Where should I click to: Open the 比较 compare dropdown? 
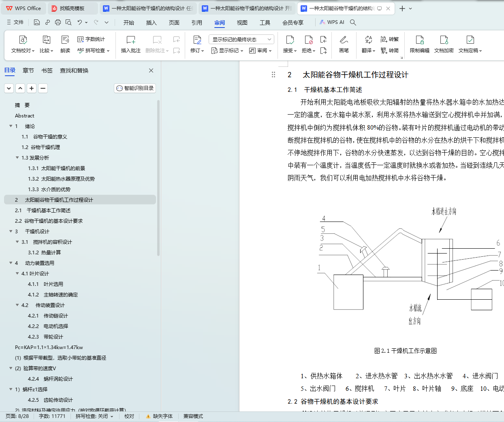[x=46, y=45]
